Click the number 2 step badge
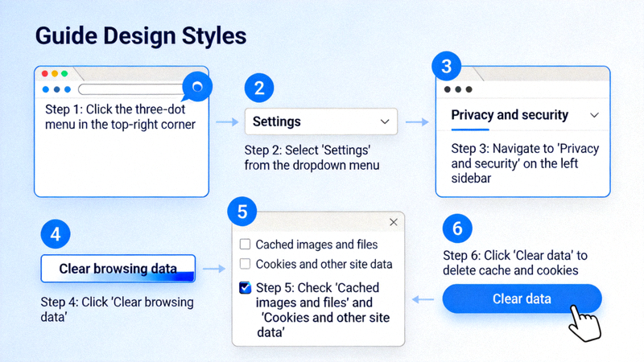 tap(259, 87)
